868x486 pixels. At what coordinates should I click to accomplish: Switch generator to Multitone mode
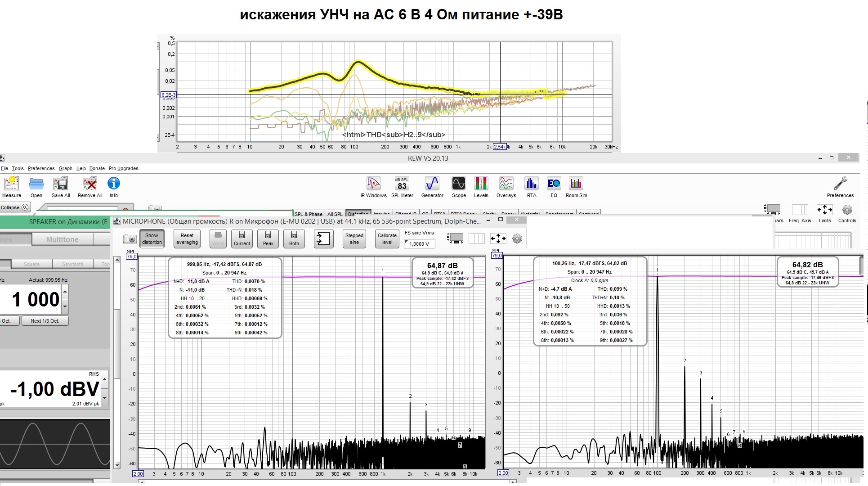(62, 239)
